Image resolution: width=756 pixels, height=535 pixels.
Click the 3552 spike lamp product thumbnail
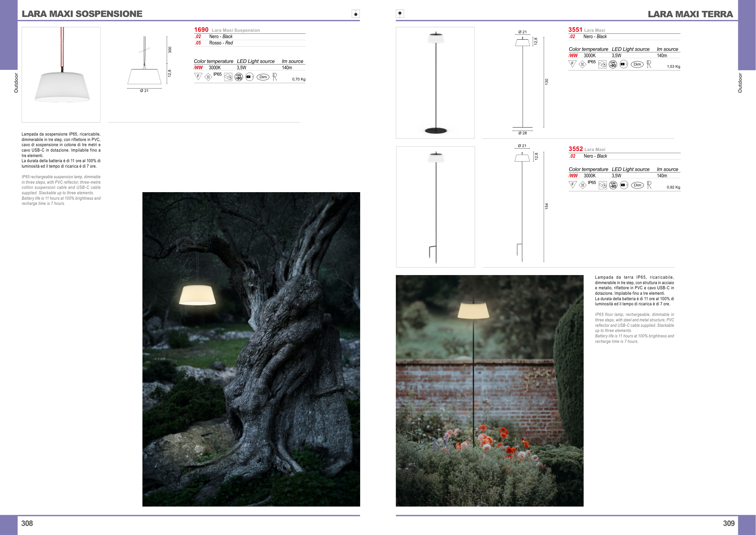pos(435,207)
